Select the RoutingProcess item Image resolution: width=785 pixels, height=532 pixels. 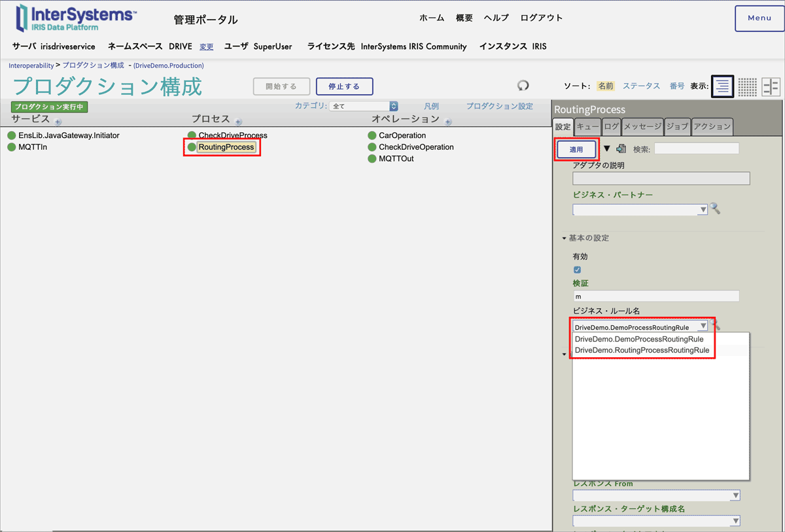pyautogui.click(x=226, y=147)
